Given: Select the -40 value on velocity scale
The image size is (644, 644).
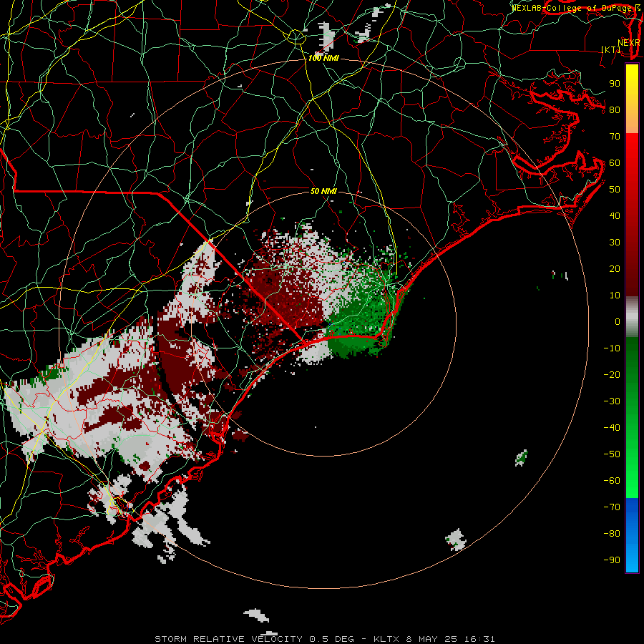Looking at the screenshot, I should (x=612, y=428).
